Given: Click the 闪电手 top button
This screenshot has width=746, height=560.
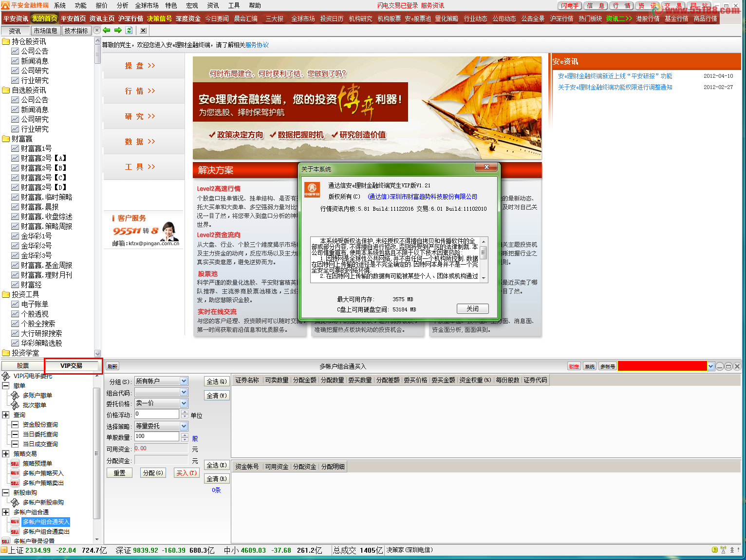Looking at the screenshot, I should (x=570, y=6).
